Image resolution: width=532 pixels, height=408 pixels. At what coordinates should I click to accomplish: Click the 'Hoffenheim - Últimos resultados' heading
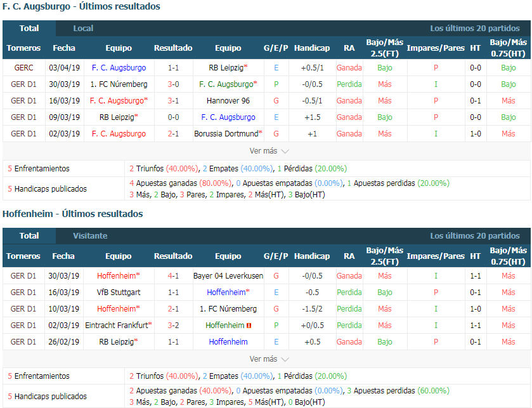73,214
